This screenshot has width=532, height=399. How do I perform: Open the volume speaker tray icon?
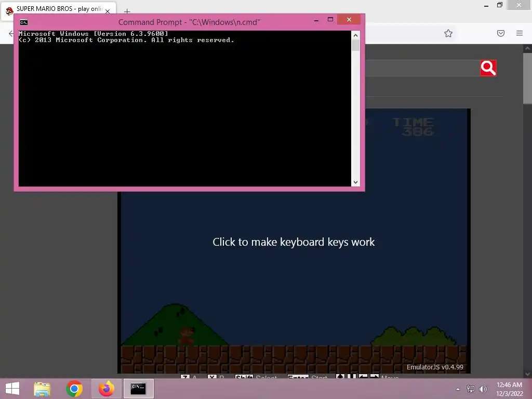(483, 389)
